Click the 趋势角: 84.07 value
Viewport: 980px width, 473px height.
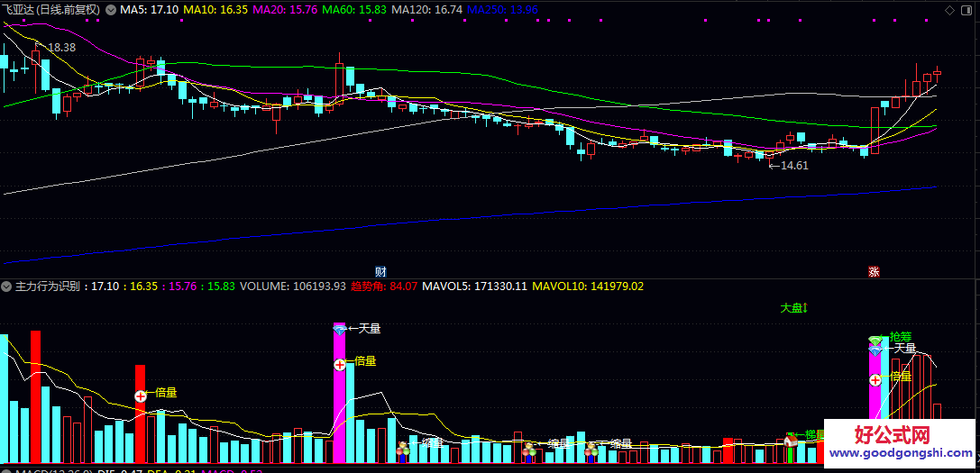[x=384, y=287]
